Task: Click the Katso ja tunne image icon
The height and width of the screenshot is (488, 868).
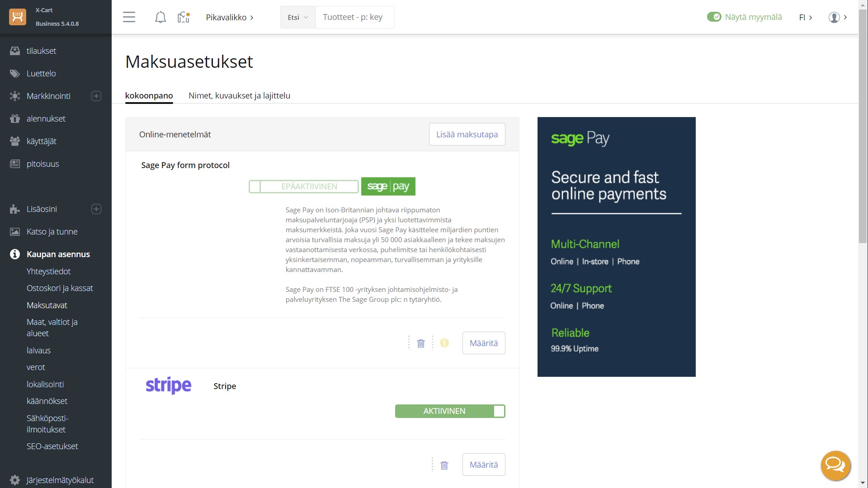Action: (x=15, y=231)
